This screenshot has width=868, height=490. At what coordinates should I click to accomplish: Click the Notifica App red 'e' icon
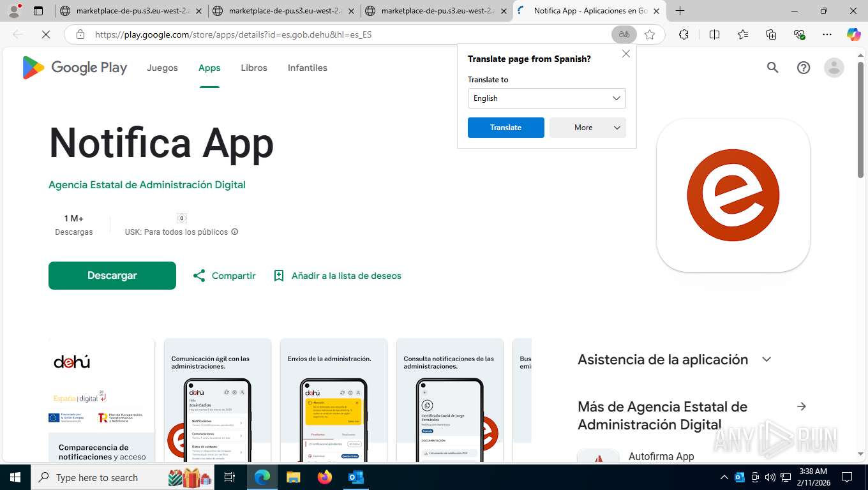(733, 195)
